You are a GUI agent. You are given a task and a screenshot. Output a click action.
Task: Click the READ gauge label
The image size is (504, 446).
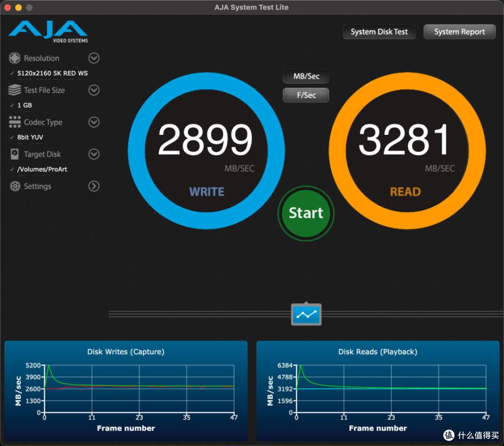[406, 192]
